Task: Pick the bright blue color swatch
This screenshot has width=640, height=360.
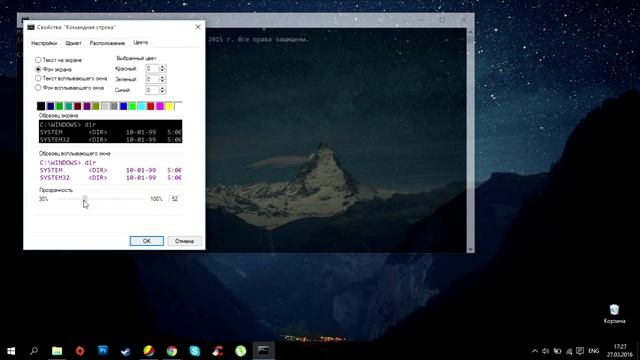Action: click(x=123, y=106)
